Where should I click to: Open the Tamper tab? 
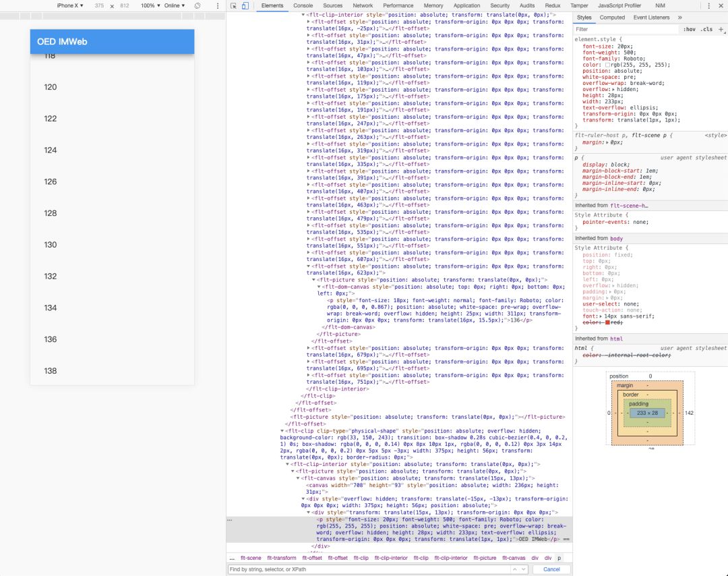[579, 5]
